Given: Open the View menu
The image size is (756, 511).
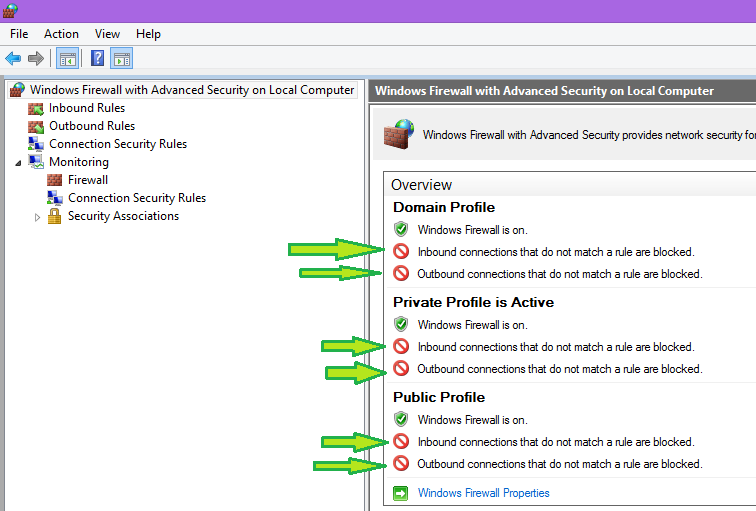Looking at the screenshot, I should 107,34.
